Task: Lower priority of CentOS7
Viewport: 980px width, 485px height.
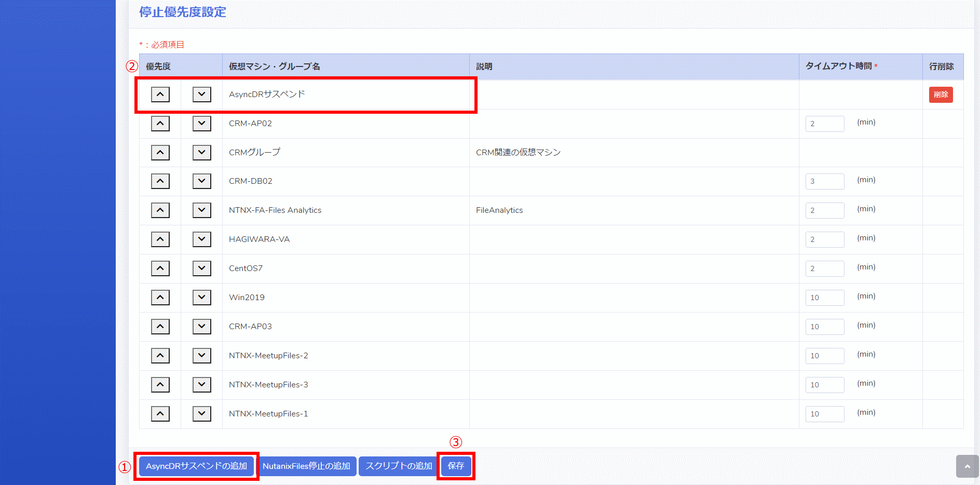Action: (201, 268)
